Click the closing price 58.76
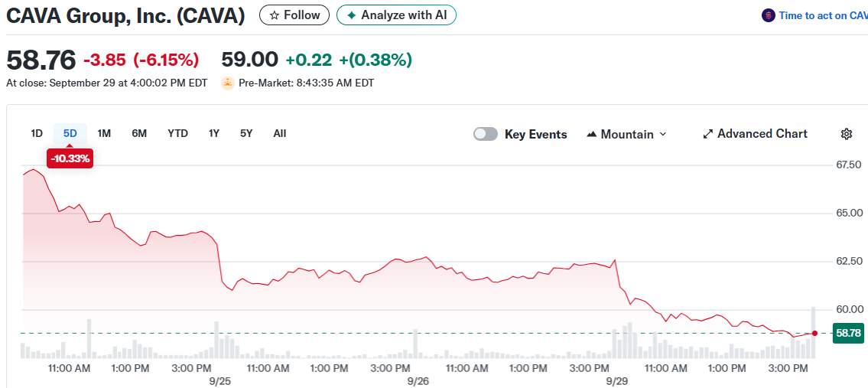868x388 pixels. 41,60
